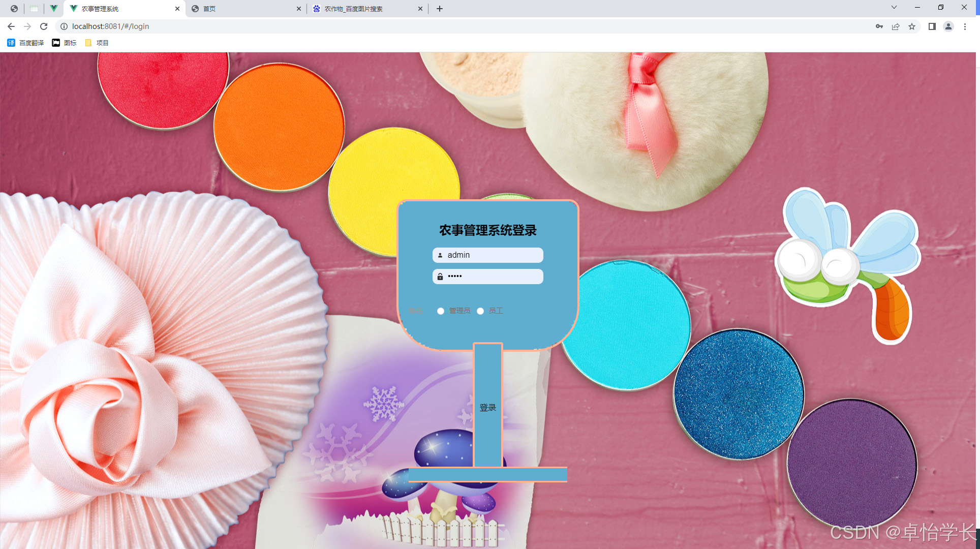View site information icon in address bar
This screenshot has width=980, height=549.
click(x=64, y=26)
